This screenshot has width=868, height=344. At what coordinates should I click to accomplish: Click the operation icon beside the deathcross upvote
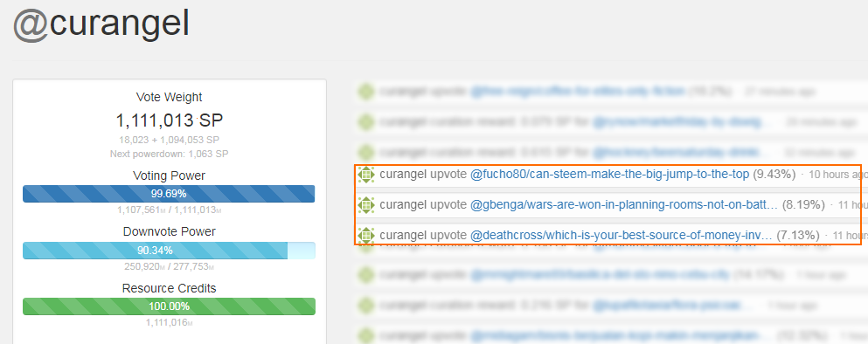click(x=366, y=236)
